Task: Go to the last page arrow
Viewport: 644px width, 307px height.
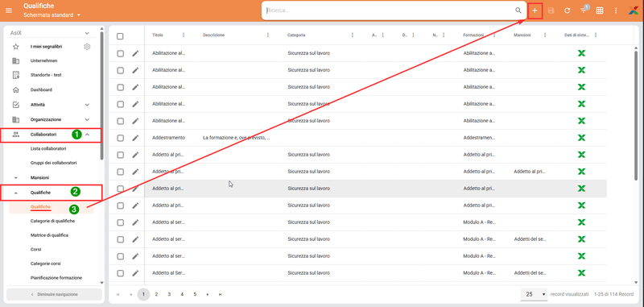Action: pyautogui.click(x=221, y=294)
